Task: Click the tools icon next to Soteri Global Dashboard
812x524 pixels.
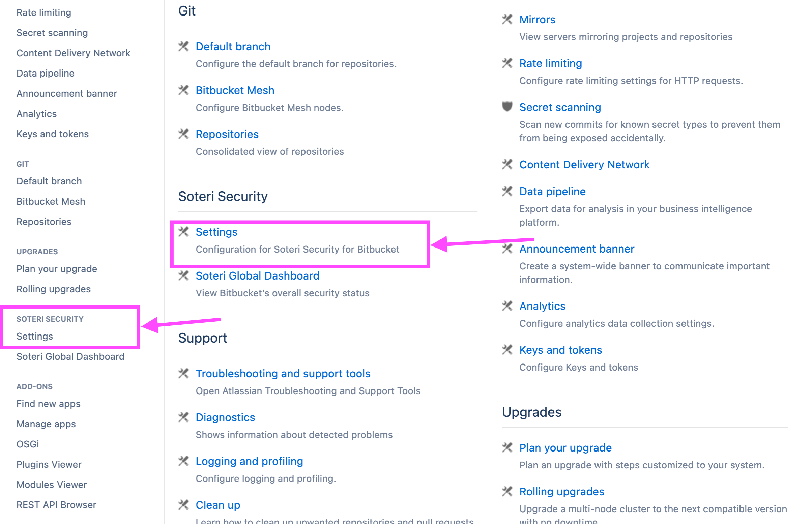Action: click(183, 275)
